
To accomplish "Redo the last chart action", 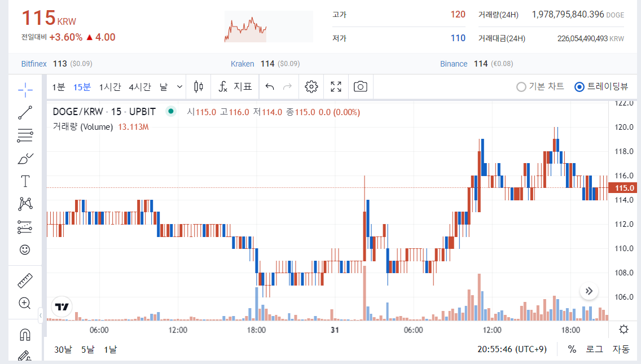I will [x=287, y=87].
